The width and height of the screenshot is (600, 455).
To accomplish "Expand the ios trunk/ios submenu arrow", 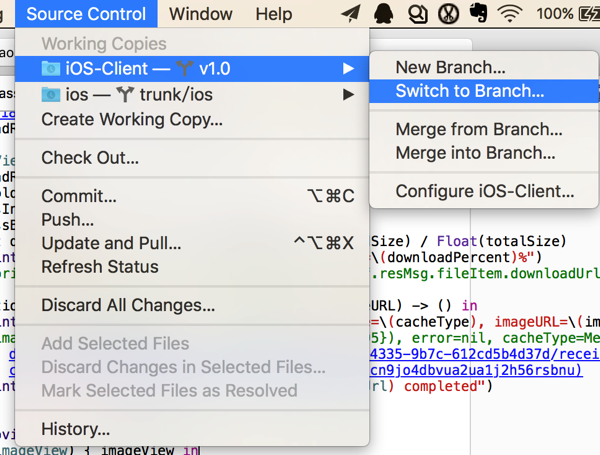I will 348,95.
